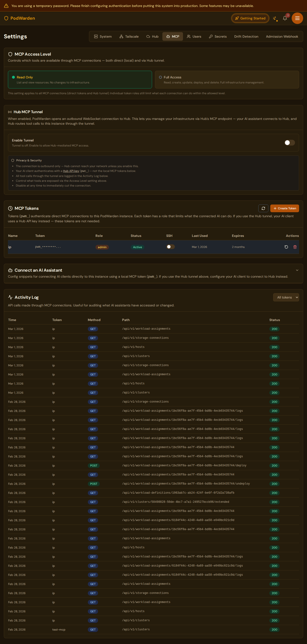The width and height of the screenshot is (307, 644).
Task: Click the MCP Tokens clock icon
Action: 10,209
